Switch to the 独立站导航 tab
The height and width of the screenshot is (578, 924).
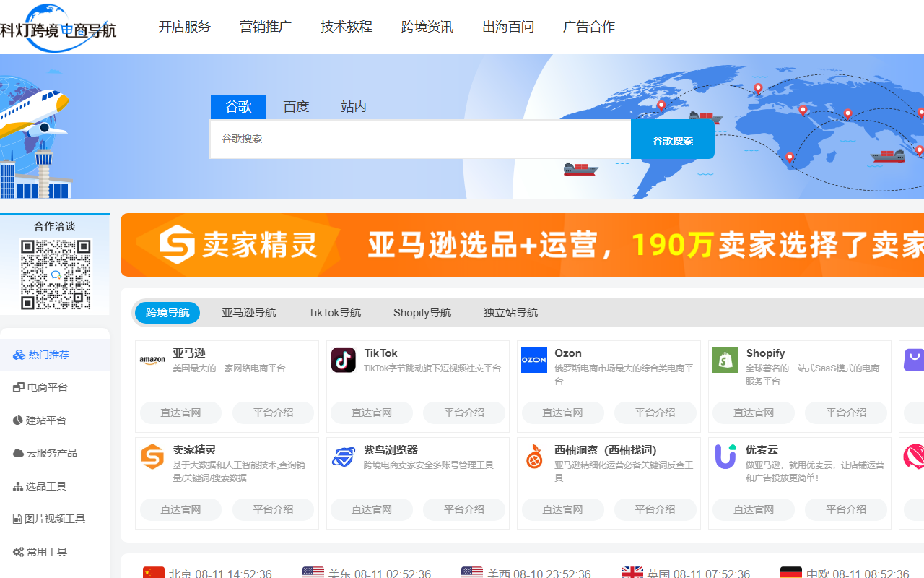[510, 313]
